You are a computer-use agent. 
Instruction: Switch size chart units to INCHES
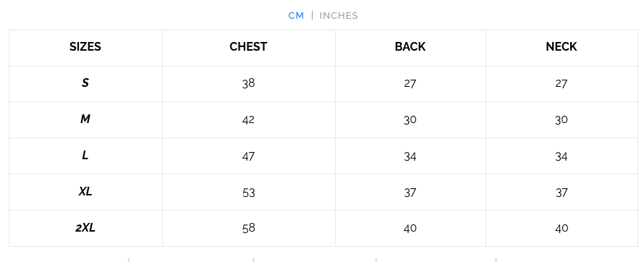[x=339, y=16]
